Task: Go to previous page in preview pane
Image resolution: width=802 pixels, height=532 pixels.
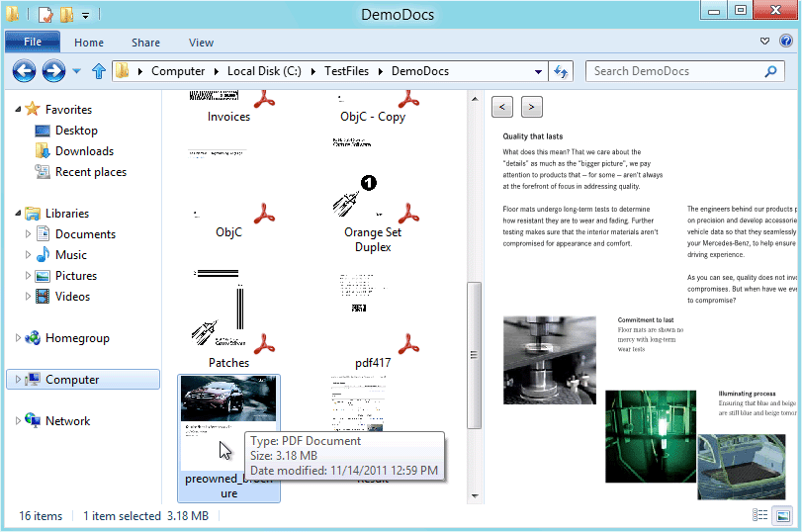Action: click(x=502, y=107)
